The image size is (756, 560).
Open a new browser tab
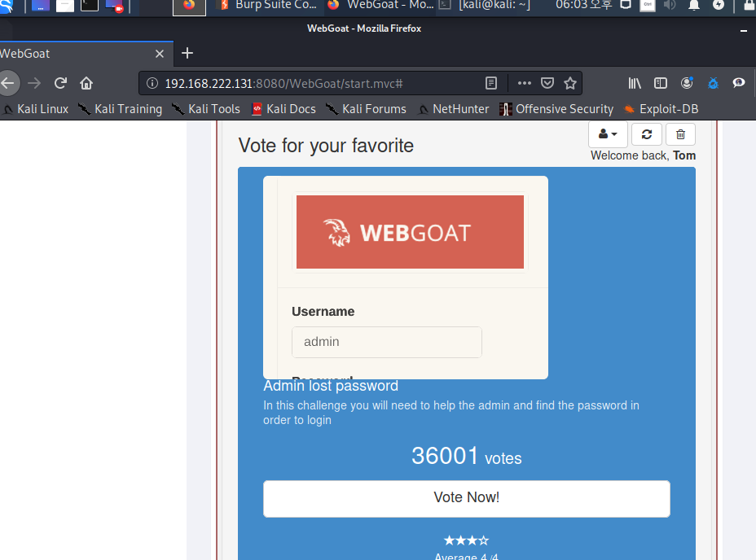point(187,53)
